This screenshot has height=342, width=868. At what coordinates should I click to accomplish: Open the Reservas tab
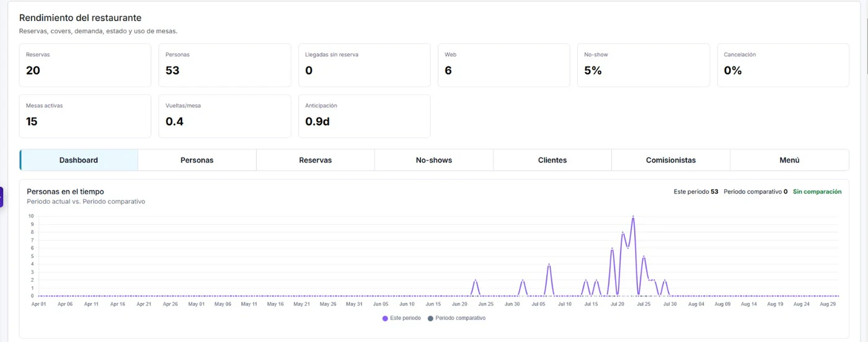tap(316, 160)
